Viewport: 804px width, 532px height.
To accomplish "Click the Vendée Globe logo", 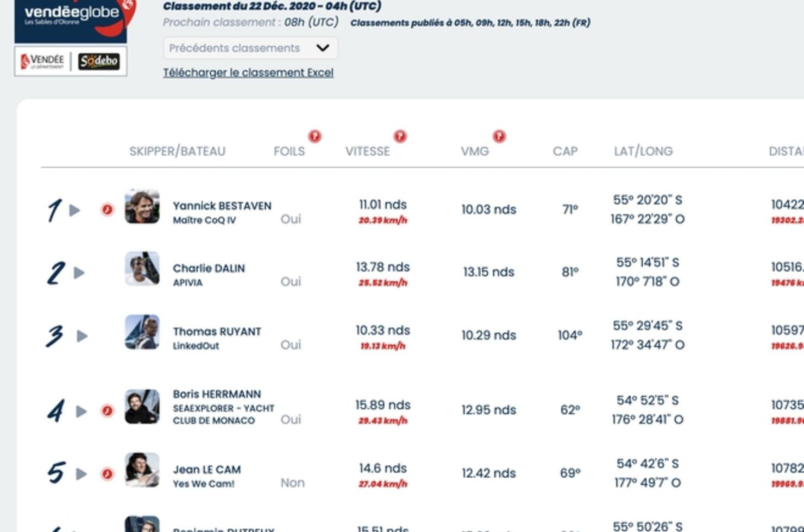I will (74, 21).
